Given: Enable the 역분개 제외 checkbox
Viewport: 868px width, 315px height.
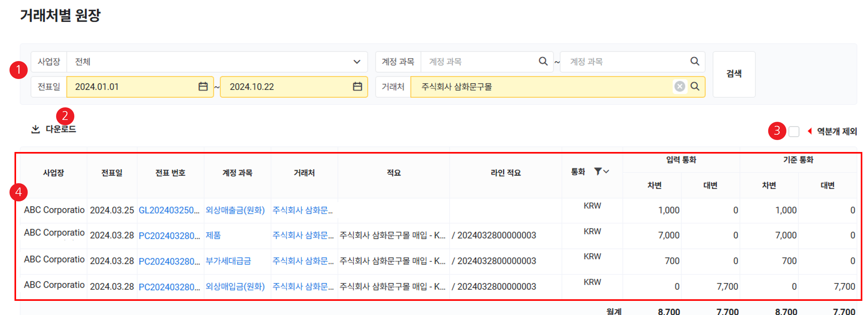Looking at the screenshot, I should point(794,132).
